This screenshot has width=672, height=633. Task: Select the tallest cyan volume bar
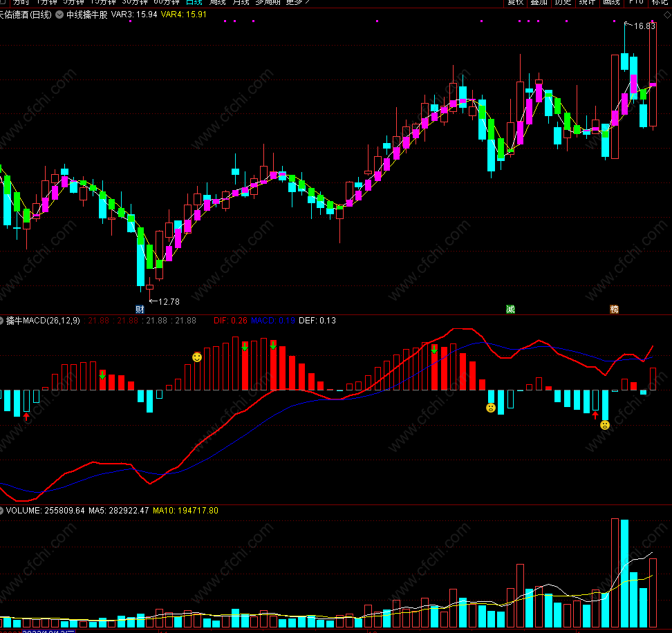tap(624, 574)
